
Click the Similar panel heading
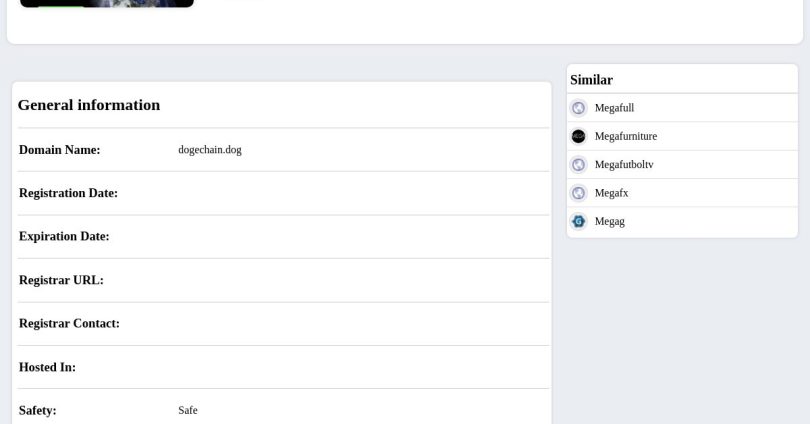click(591, 80)
